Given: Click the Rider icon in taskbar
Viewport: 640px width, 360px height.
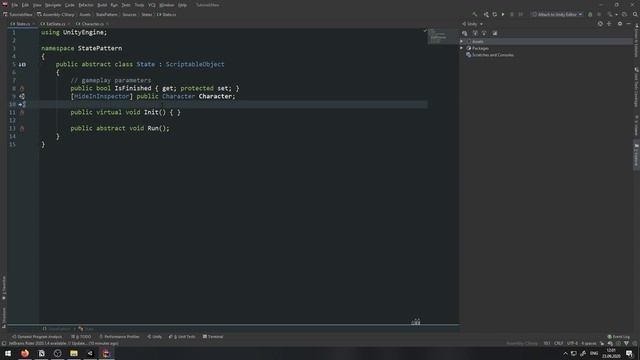Looking at the screenshot, I should point(106,353).
